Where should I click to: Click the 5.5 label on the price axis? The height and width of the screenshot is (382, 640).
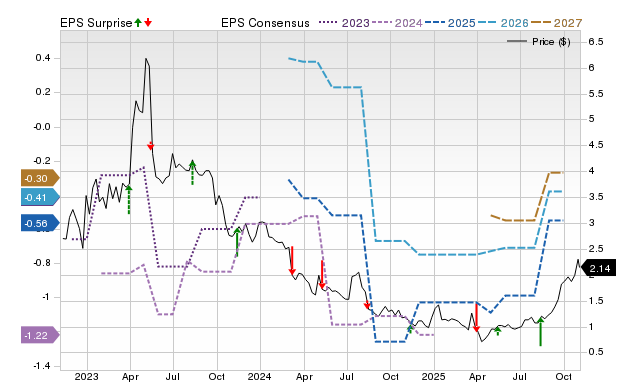point(596,94)
